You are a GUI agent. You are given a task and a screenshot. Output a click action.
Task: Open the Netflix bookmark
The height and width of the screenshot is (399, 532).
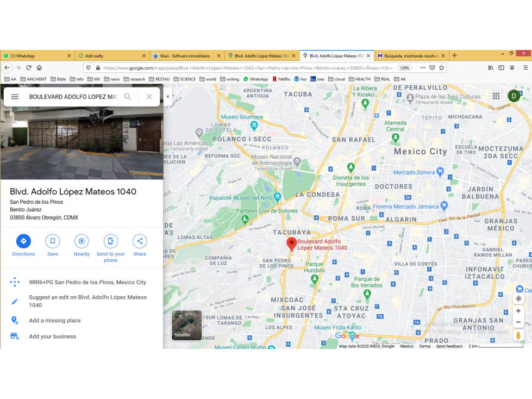coord(281,79)
